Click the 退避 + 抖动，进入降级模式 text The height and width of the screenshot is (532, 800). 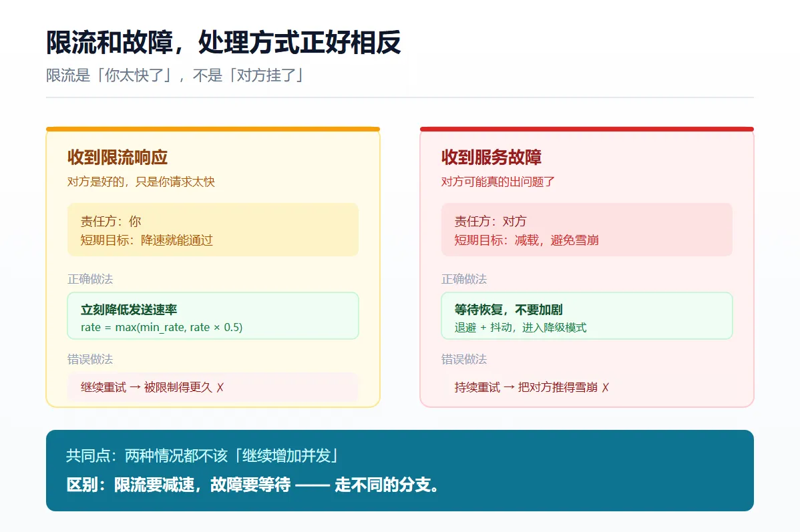click(520, 328)
